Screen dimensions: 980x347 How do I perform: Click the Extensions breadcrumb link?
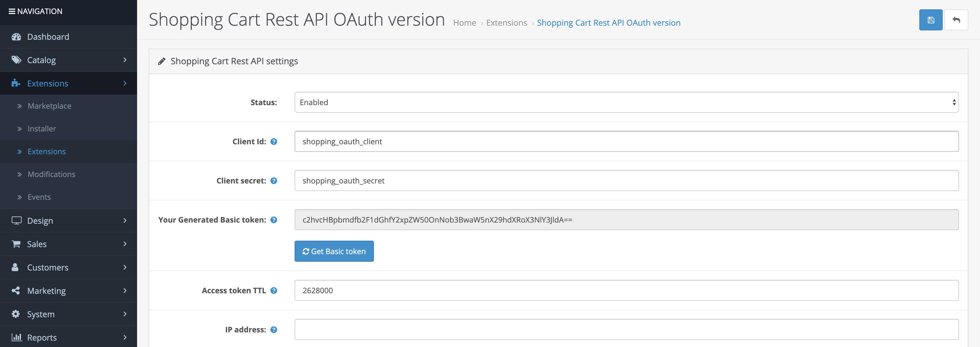coord(506,23)
